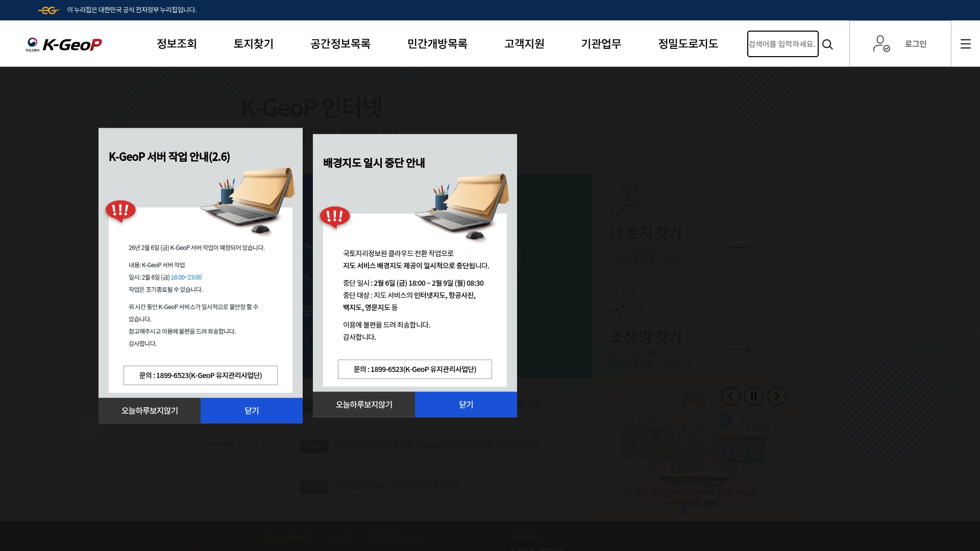The image size is (980, 551).
Task: Select the 토지찾기 menu item
Action: [254, 44]
